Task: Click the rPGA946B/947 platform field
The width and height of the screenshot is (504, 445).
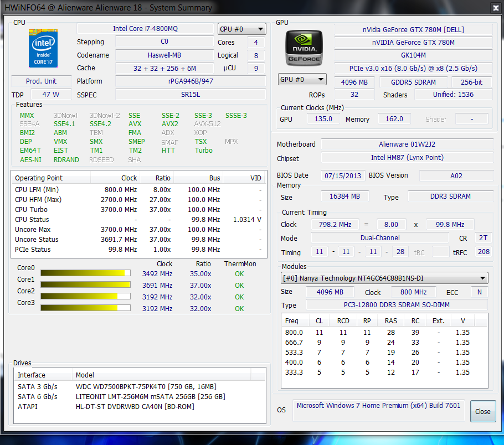Action: [x=191, y=81]
